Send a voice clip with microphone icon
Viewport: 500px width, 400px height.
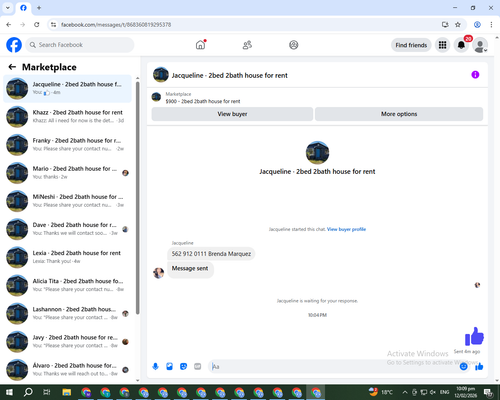(155, 367)
